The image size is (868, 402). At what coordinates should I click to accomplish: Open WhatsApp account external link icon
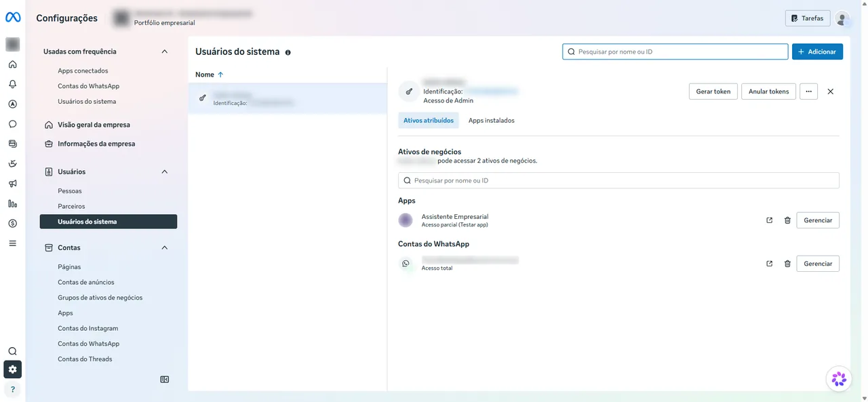click(769, 264)
